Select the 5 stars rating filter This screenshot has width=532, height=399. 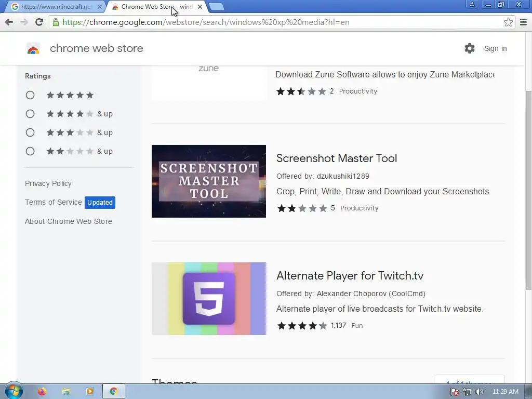[x=30, y=95]
